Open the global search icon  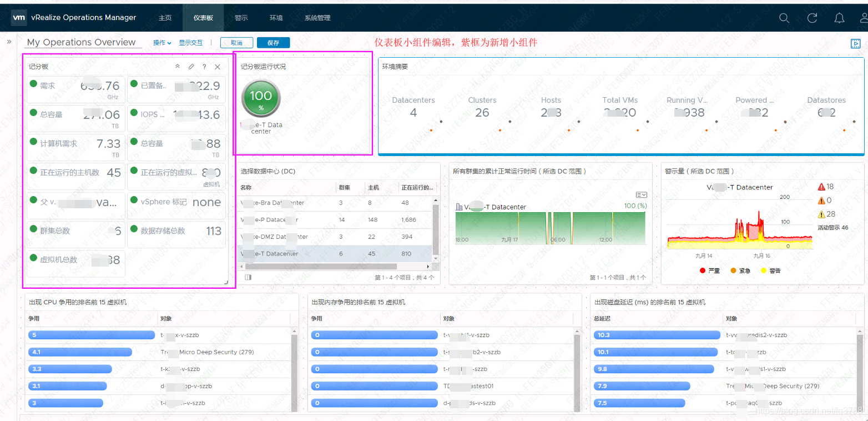coord(784,18)
